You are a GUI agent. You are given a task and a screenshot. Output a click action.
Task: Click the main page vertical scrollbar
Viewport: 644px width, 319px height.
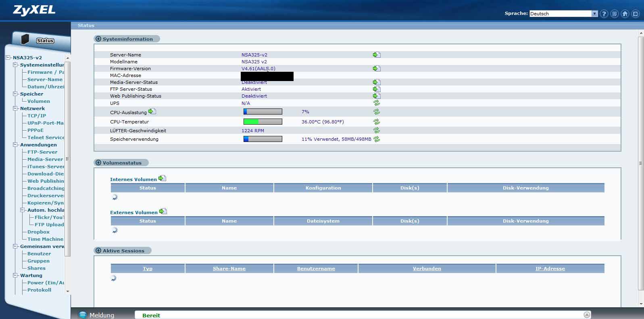point(641,163)
